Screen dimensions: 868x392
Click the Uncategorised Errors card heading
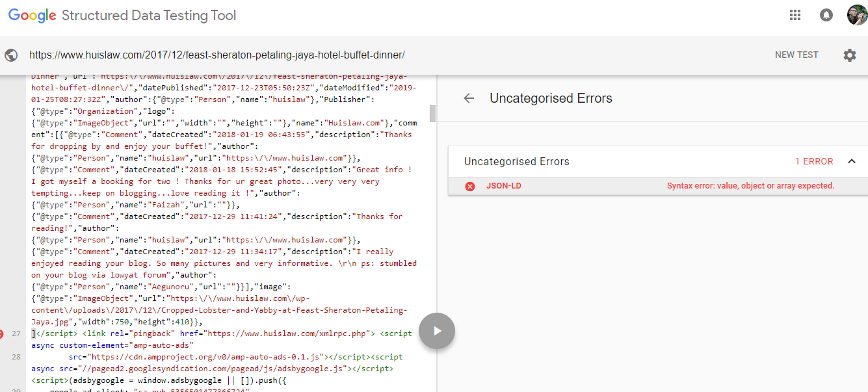(x=517, y=161)
